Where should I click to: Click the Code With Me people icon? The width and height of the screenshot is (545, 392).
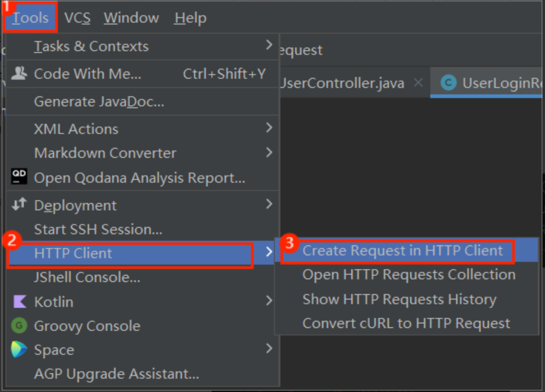point(19,73)
